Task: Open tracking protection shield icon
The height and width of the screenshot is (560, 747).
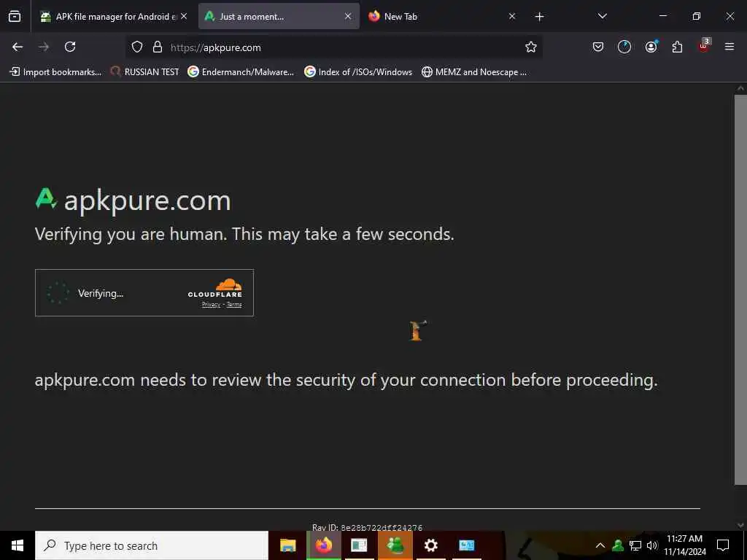Action: pos(137,47)
